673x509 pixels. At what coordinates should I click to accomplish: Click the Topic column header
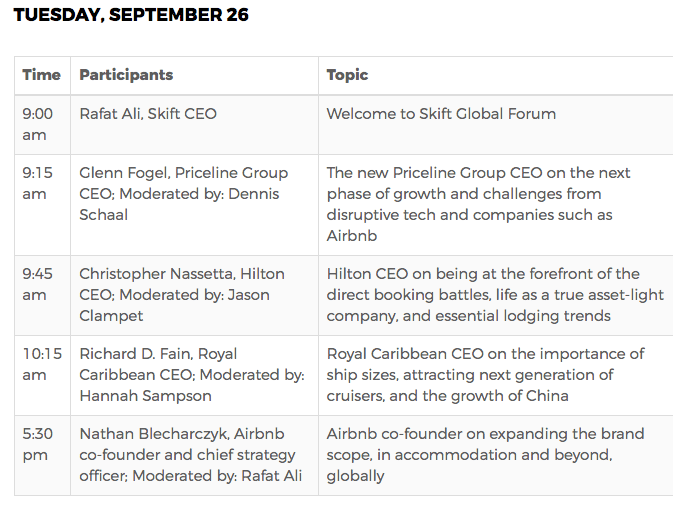[347, 75]
